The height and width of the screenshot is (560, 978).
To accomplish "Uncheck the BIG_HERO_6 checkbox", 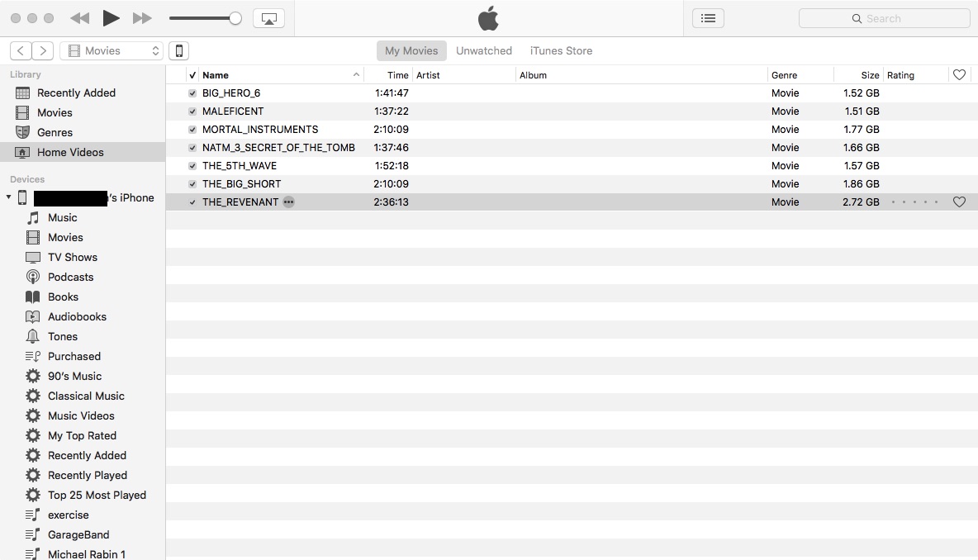I will 192,93.
